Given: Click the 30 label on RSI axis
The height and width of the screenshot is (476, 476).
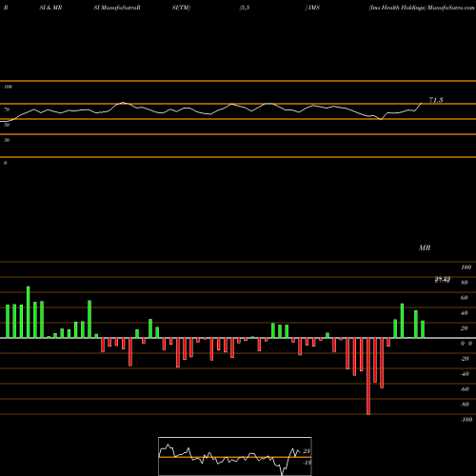Looking at the screenshot, I should tap(7, 140).
